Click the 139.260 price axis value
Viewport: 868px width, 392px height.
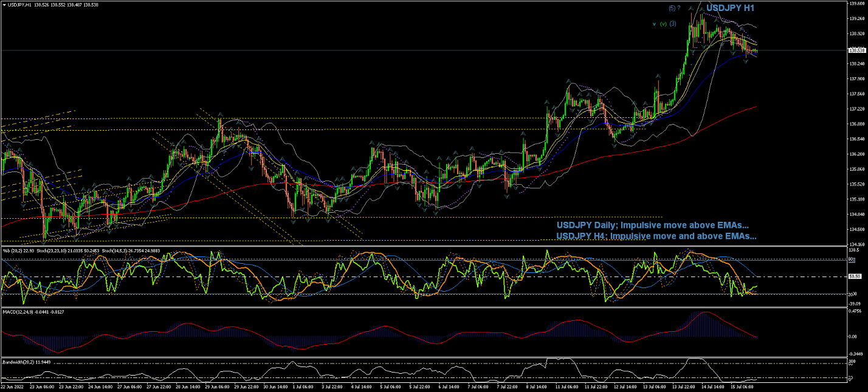tap(856, 18)
